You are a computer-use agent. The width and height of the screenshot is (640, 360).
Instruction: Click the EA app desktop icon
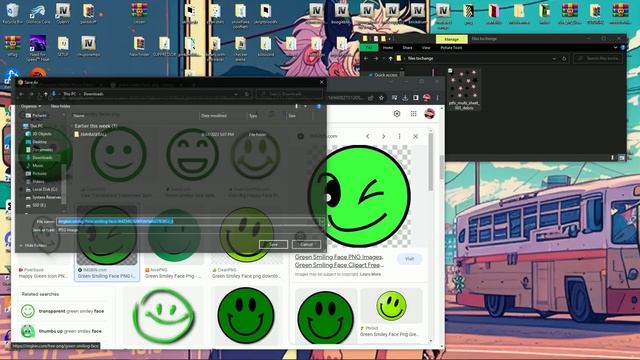pyautogui.click(x=38, y=73)
